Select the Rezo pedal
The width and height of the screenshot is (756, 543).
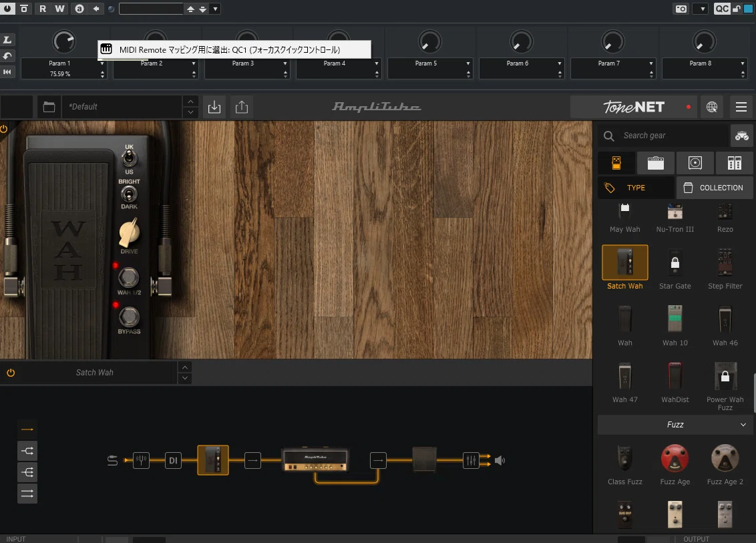[x=725, y=218]
